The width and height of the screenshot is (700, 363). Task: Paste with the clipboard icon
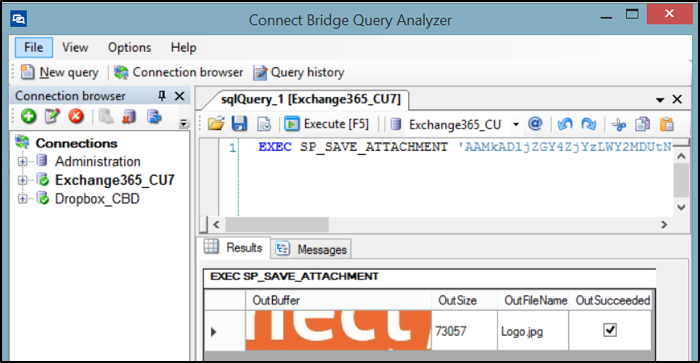coord(667,124)
